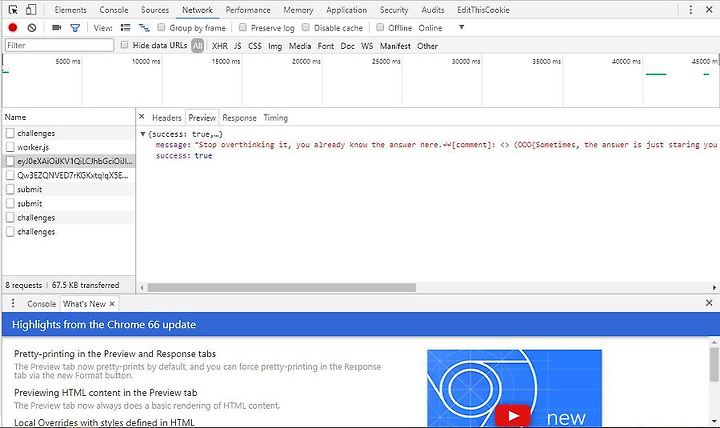Screen dimensions: 720x428
Task: Toggle the filter funnel icon
Action: 75,28
